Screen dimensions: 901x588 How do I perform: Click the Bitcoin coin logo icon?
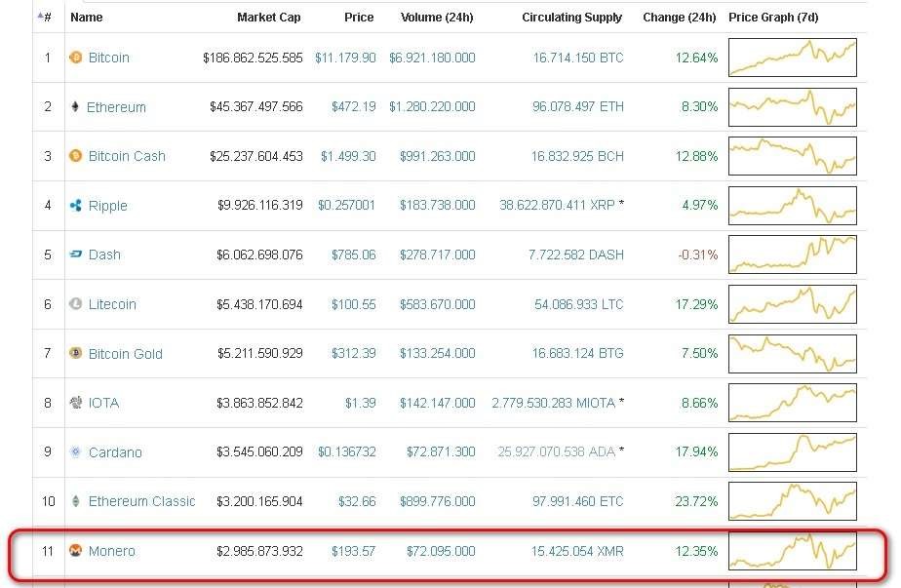point(76,58)
